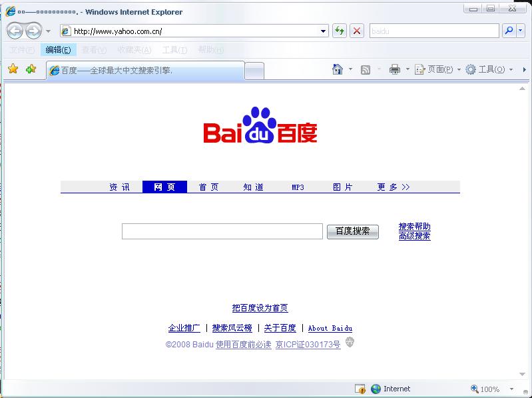Open Favorites Center star icon

[13, 69]
